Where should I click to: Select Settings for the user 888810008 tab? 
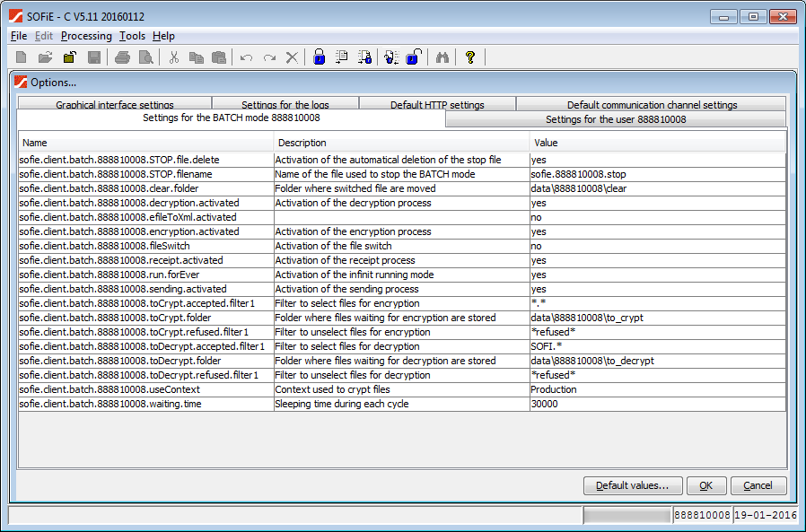click(616, 119)
